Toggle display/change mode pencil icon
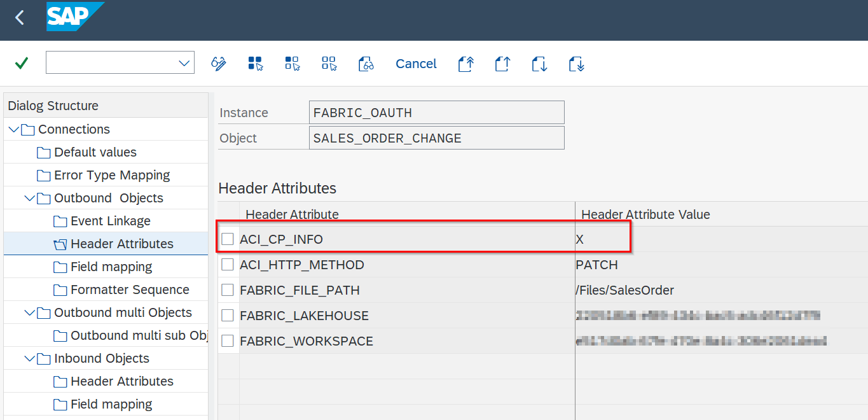The width and height of the screenshot is (868, 420). point(219,63)
